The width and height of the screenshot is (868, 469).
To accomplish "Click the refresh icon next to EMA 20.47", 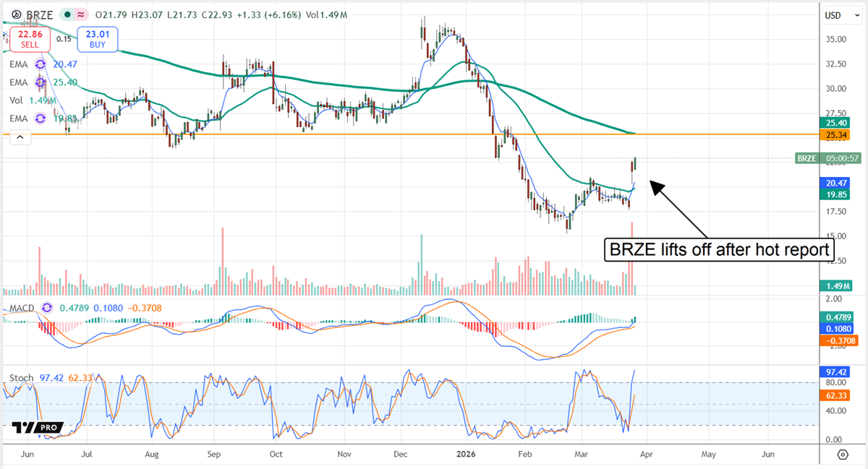I will [41, 64].
